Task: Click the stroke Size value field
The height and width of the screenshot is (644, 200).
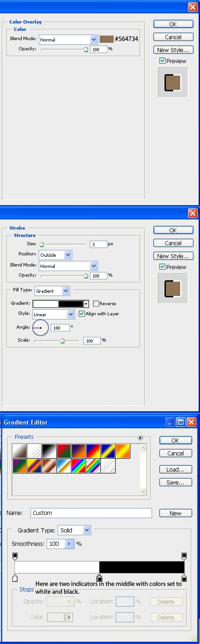Action: 99,244
